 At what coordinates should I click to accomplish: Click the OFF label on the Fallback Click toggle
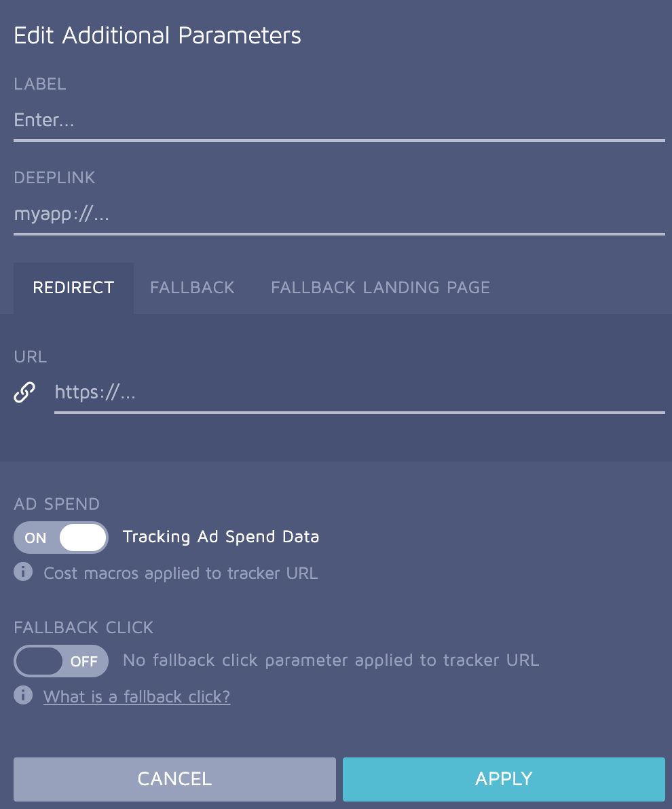point(83,660)
